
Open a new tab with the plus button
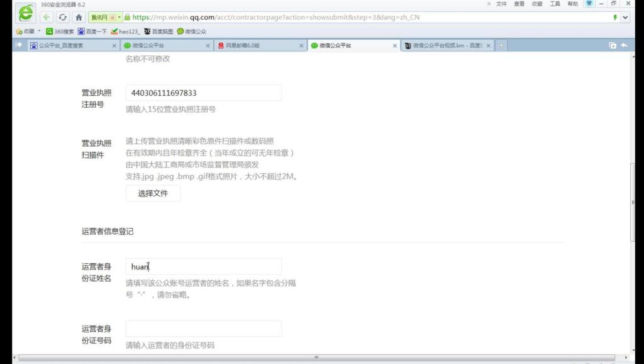[x=501, y=45]
